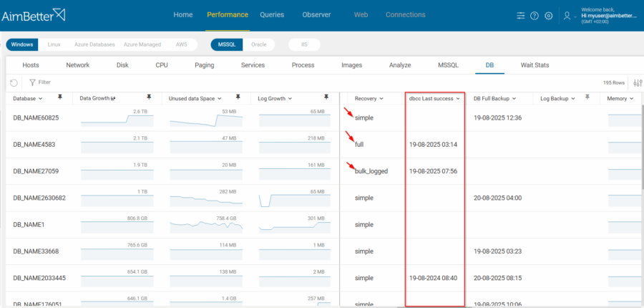Screen dimensions: 644x308
Task: Click sort indicator on Data Growth header
Action: pyautogui.click(x=113, y=98)
